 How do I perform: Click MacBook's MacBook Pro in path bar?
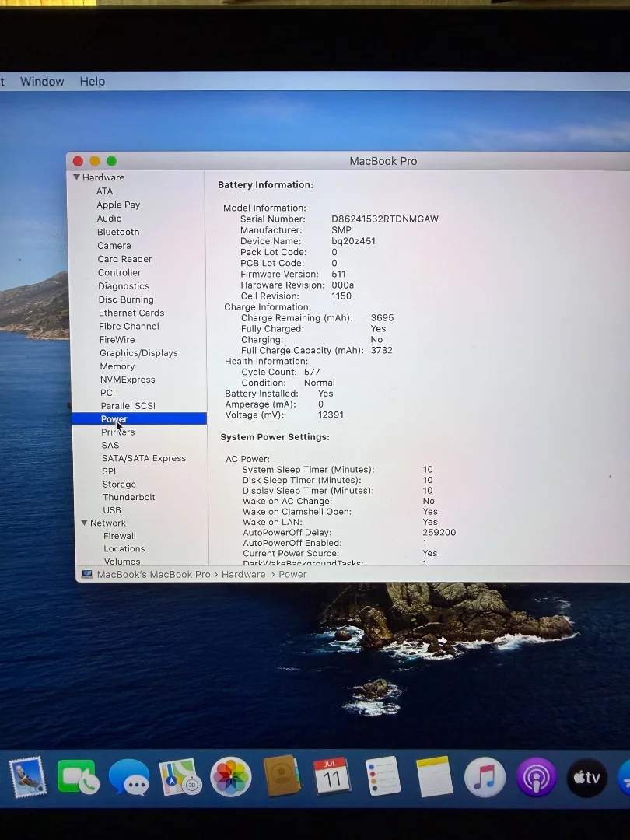tap(153, 574)
